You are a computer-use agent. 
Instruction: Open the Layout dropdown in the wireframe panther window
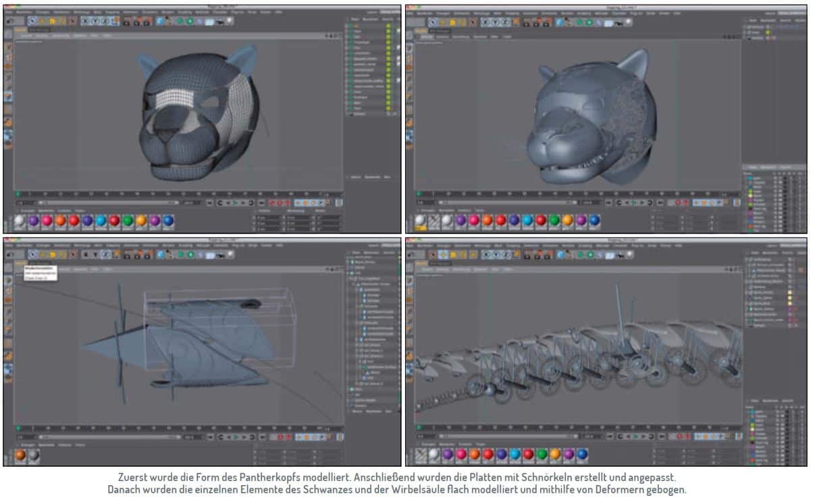(390, 13)
